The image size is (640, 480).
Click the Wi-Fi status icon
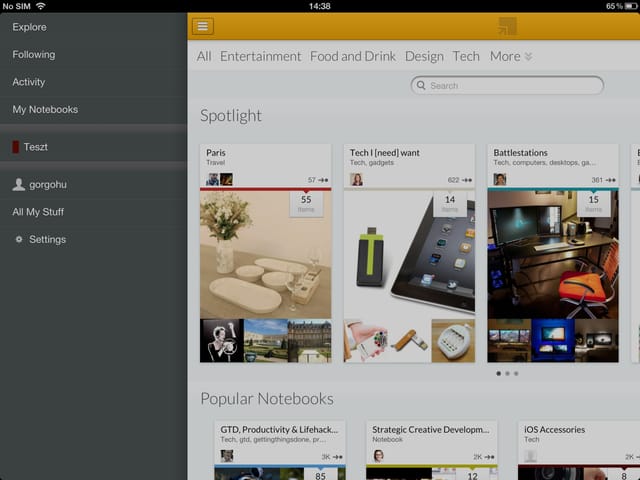[x=40, y=6]
